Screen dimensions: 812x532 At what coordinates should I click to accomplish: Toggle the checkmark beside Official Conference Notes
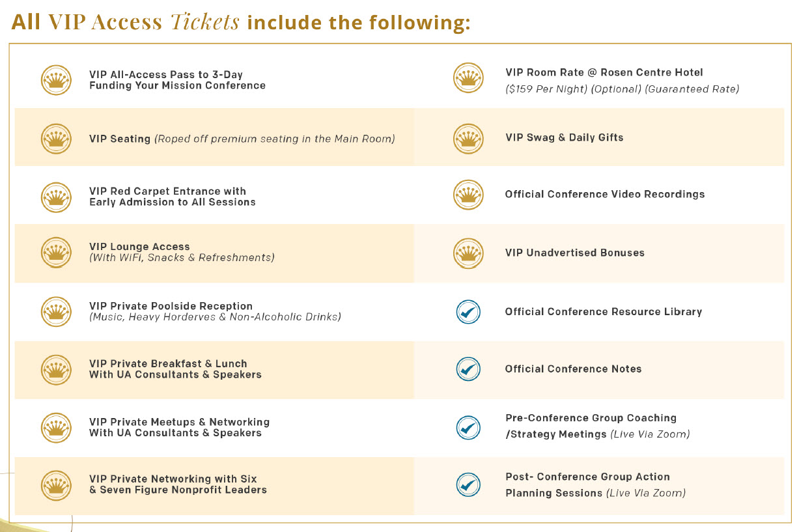point(468,369)
